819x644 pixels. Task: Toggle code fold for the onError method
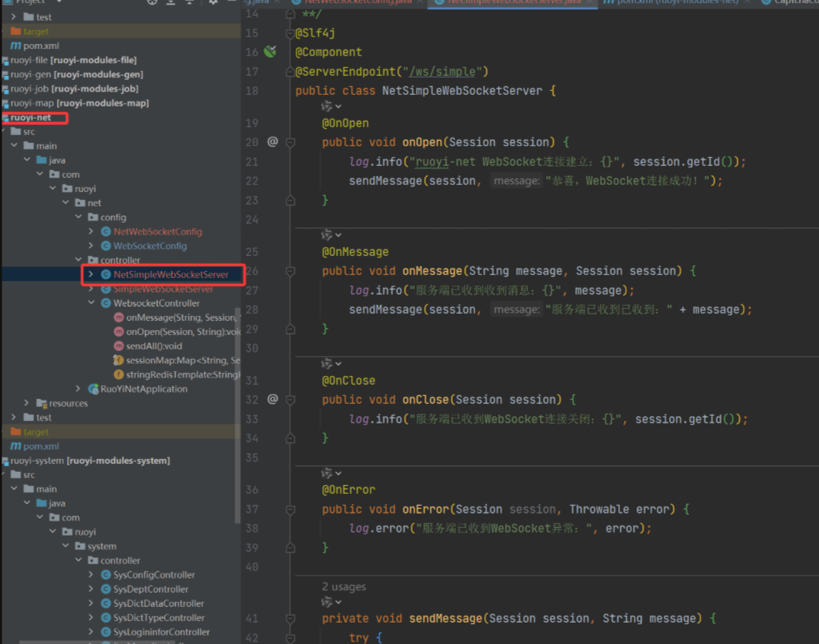pos(290,510)
